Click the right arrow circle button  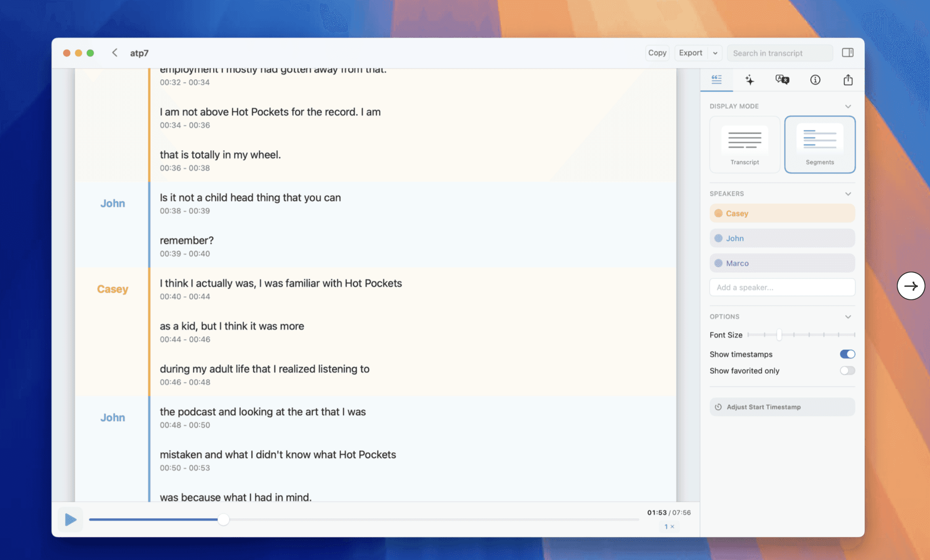[x=911, y=286]
